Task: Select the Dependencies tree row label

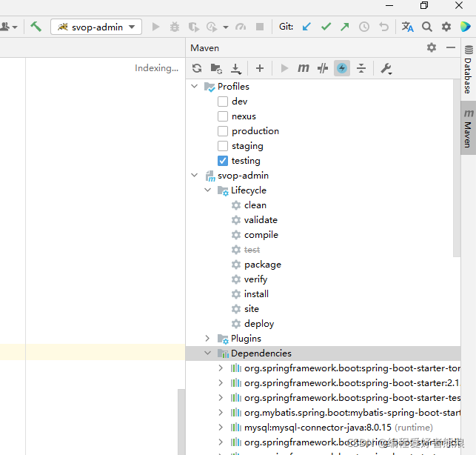Action: (261, 353)
